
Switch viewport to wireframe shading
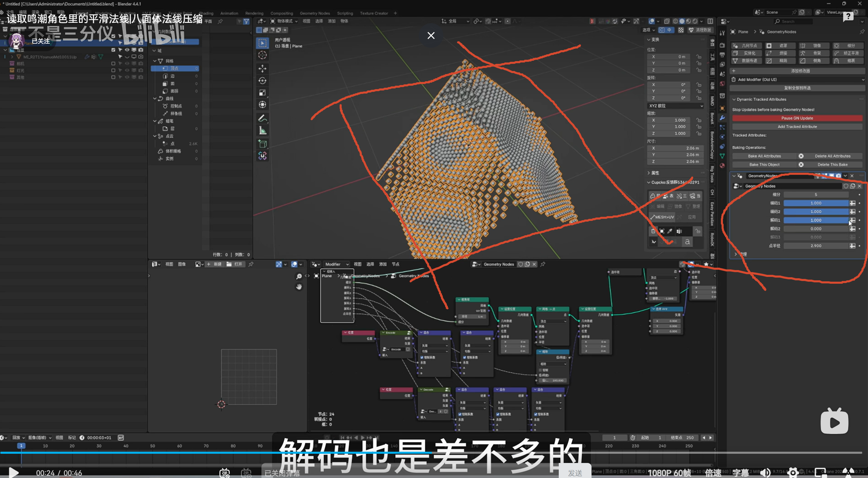tap(675, 21)
